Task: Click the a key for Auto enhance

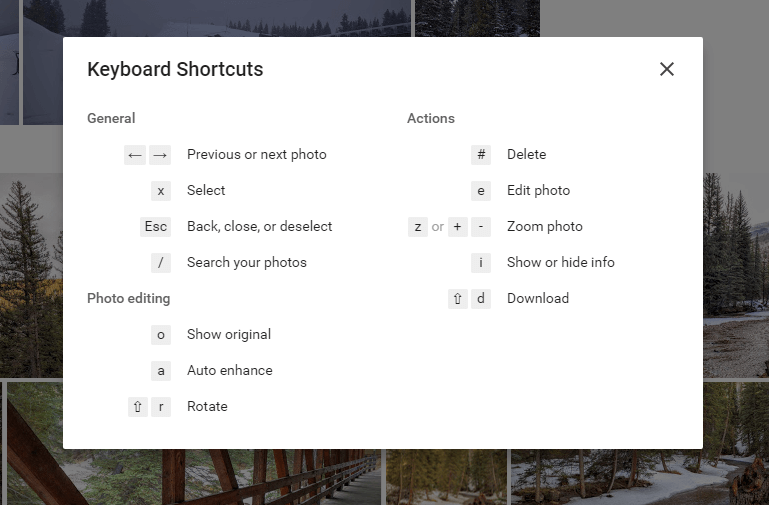Action: [161, 371]
